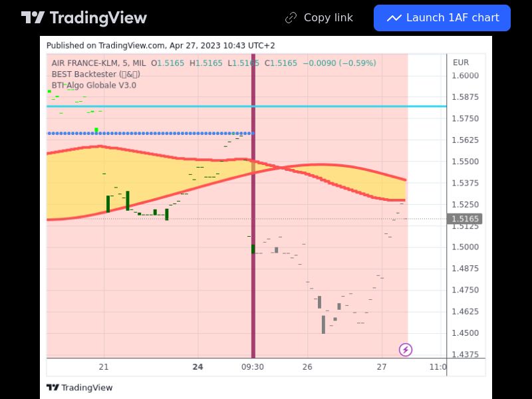Click date label 21 on time axis

click(104, 367)
